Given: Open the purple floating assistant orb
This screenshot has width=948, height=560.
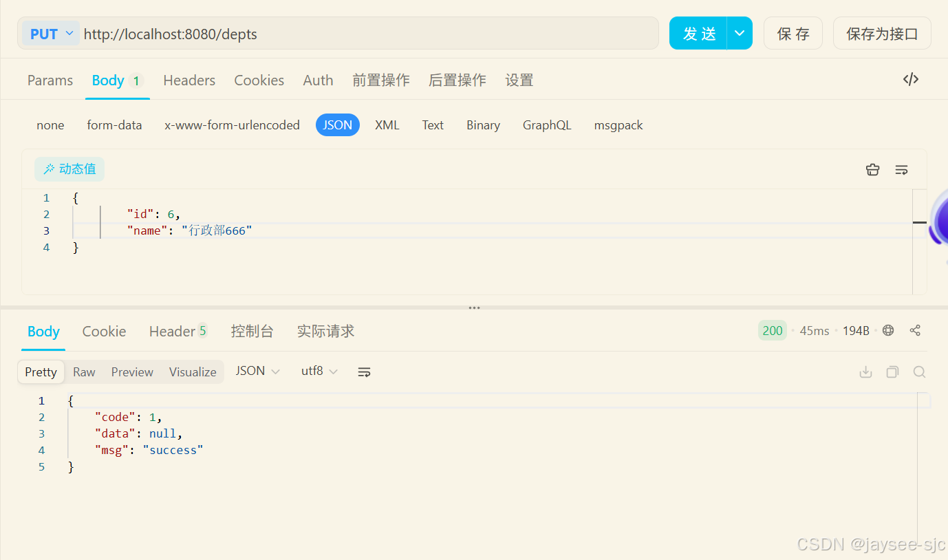Looking at the screenshot, I should pos(938,218).
